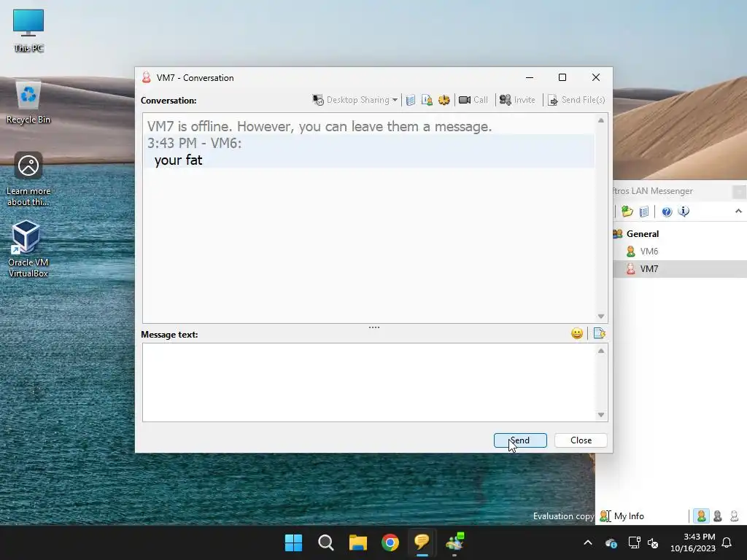Open history notebook icon in LAN Messenger toolbar
Image resolution: width=747 pixels, height=560 pixels.
[x=644, y=211]
